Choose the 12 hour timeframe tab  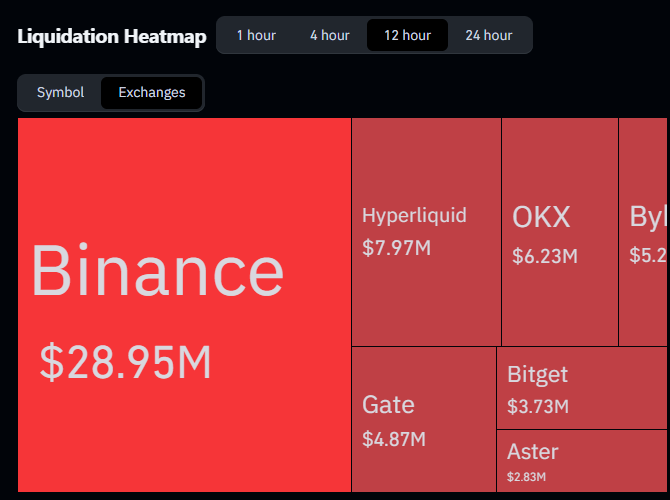point(407,35)
